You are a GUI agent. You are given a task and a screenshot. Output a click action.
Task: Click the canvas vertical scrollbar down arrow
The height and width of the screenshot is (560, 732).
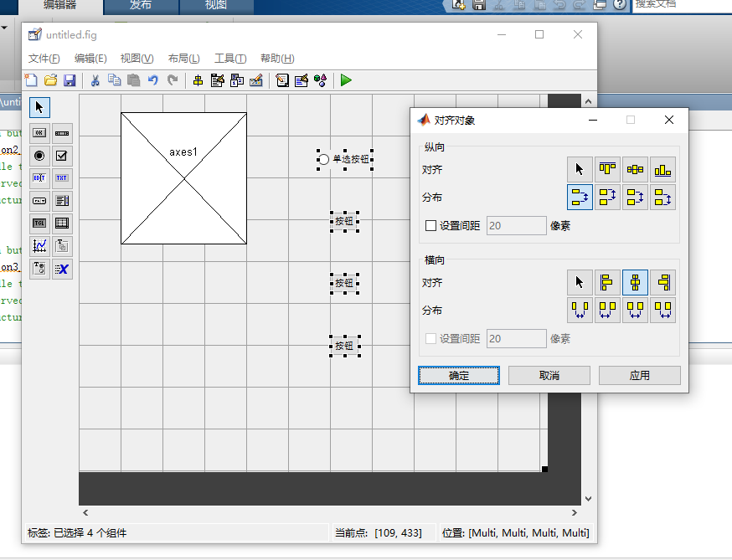[588, 498]
